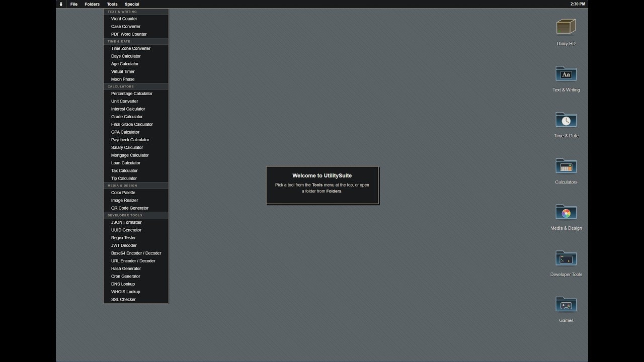Open Regex Tester
Image resolution: width=644 pixels, height=362 pixels.
136,238
